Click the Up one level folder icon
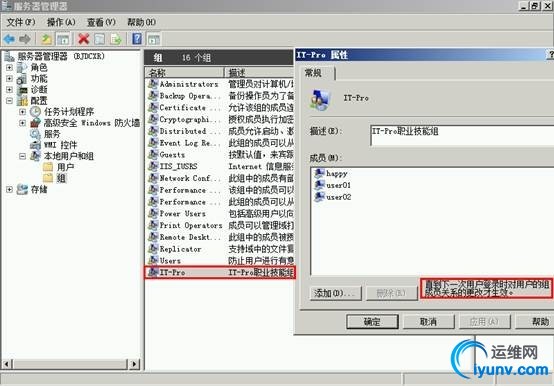Image resolution: width=554 pixels, height=386 pixels. pyautogui.click(x=46, y=39)
